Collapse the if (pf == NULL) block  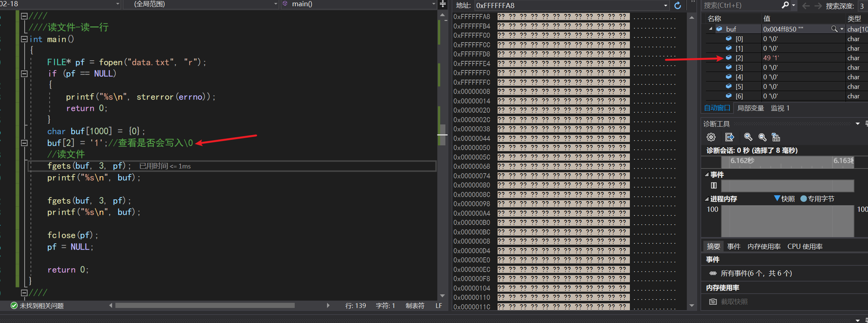[24, 73]
